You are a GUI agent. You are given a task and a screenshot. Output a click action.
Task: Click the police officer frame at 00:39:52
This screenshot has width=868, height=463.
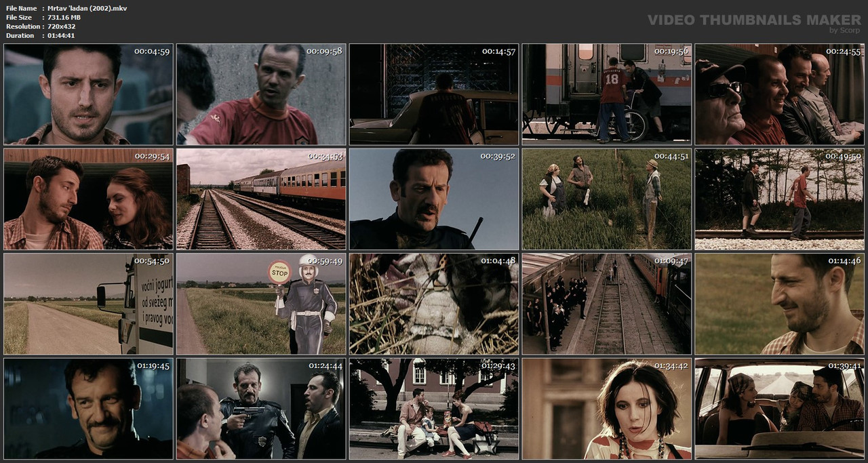coord(434,199)
